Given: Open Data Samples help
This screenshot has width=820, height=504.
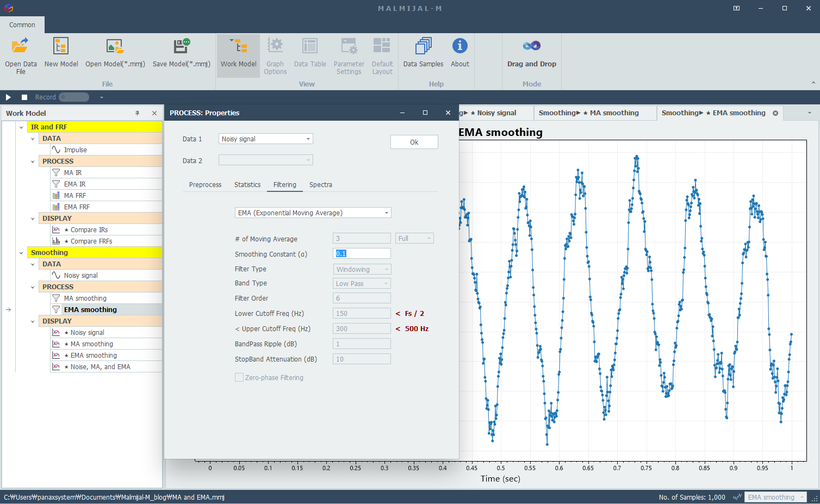Looking at the screenshot, I should point(423,53).
